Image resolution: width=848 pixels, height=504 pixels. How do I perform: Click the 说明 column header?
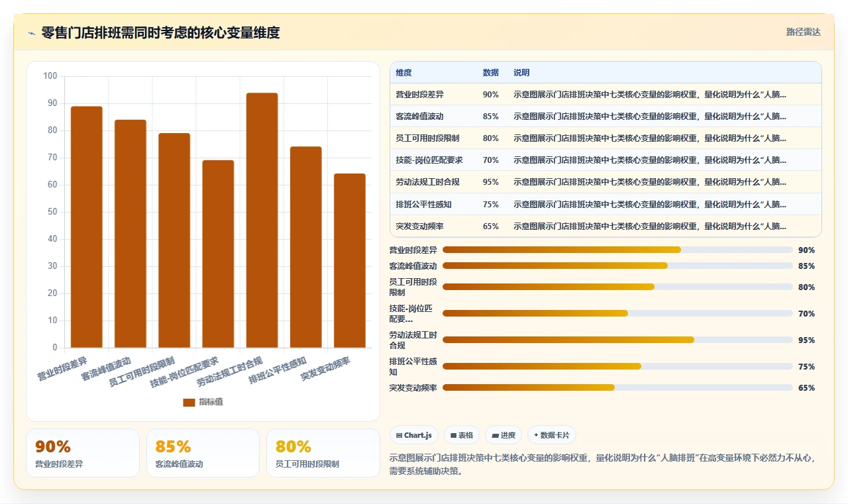(521, 73)
